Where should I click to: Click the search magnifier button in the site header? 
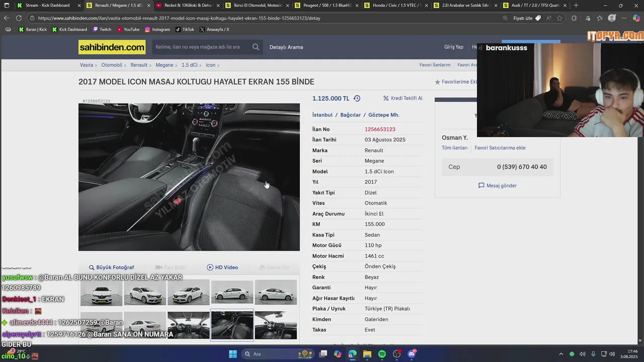256,47
